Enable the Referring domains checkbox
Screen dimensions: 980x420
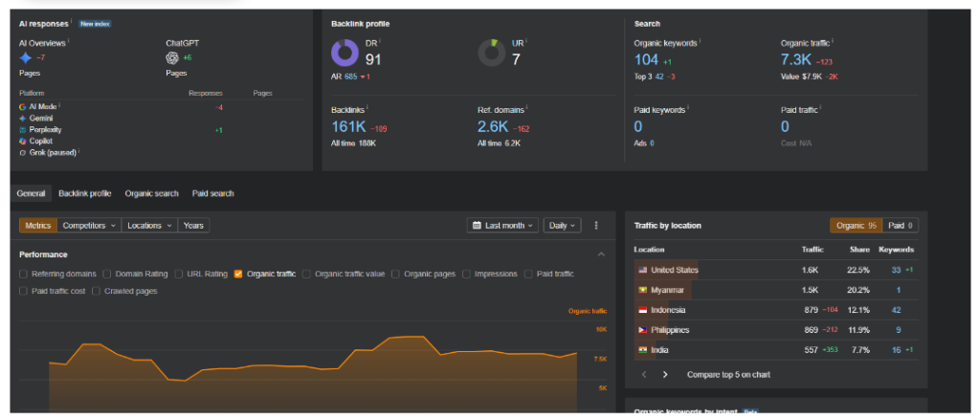[x=24, y=274]
